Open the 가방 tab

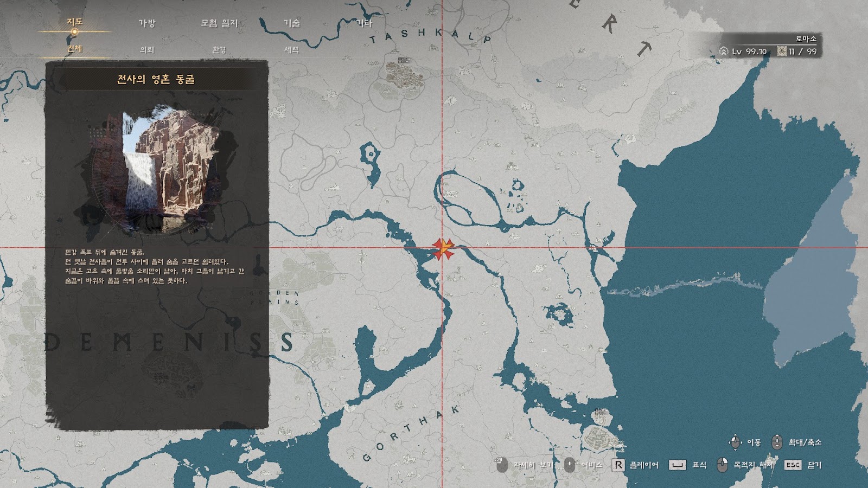click(x=147, y=23)
